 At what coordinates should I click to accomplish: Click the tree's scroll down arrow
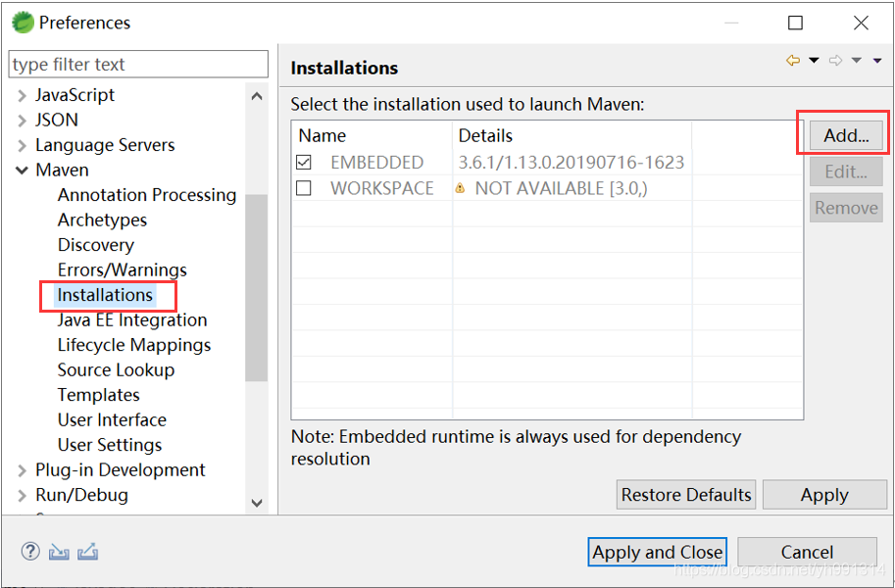[x=257, y=503]
